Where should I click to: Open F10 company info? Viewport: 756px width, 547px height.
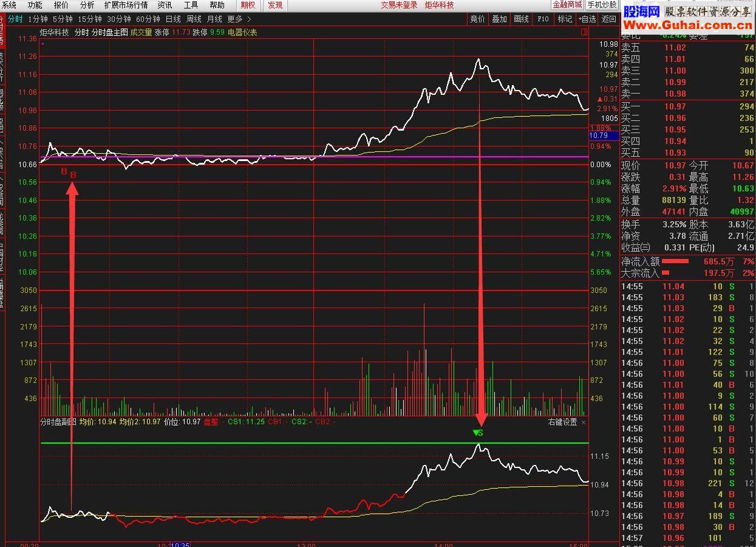[x=543, y=19]
